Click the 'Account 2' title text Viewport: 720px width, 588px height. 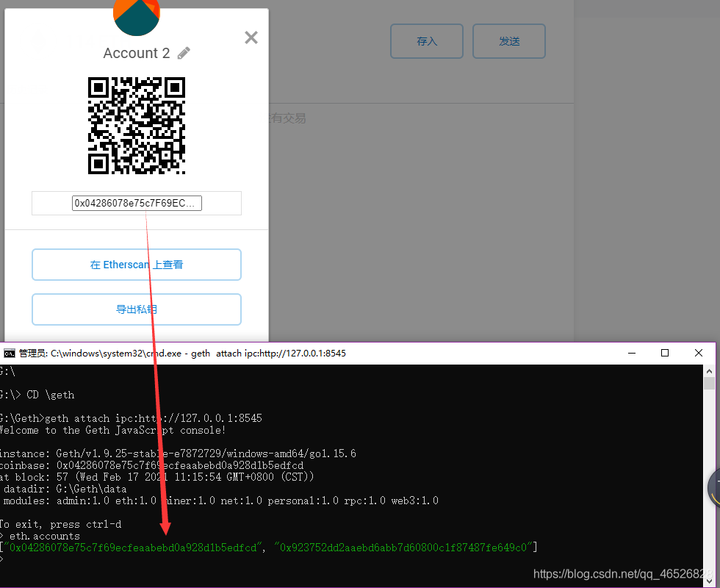pyautogui.click(x=137, y=53)
